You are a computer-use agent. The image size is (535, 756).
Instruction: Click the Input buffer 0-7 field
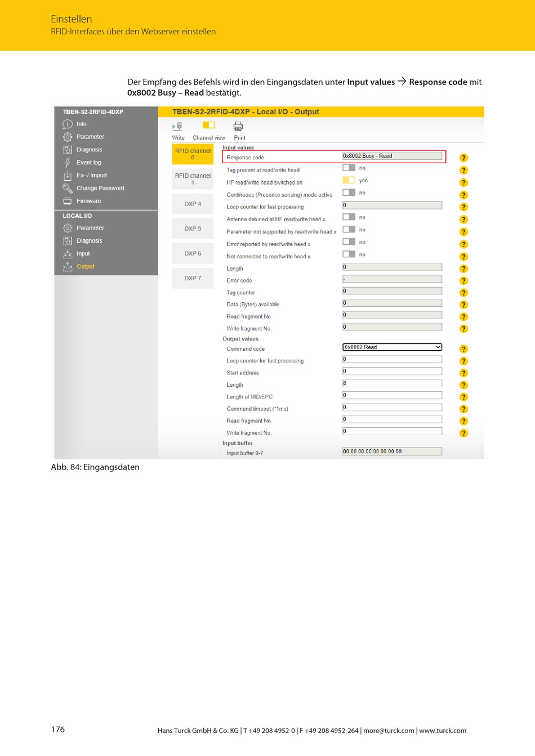click(392, 451)
